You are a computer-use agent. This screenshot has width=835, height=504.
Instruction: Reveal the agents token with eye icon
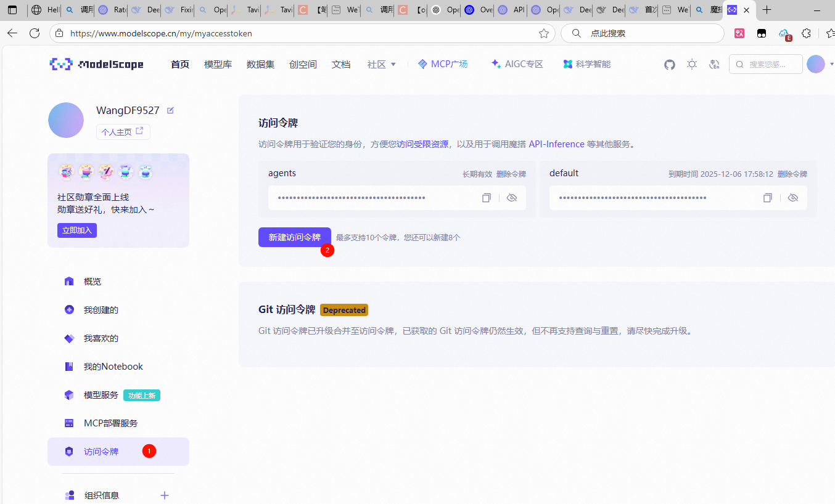pyautogui.click(x=512, y=198)
